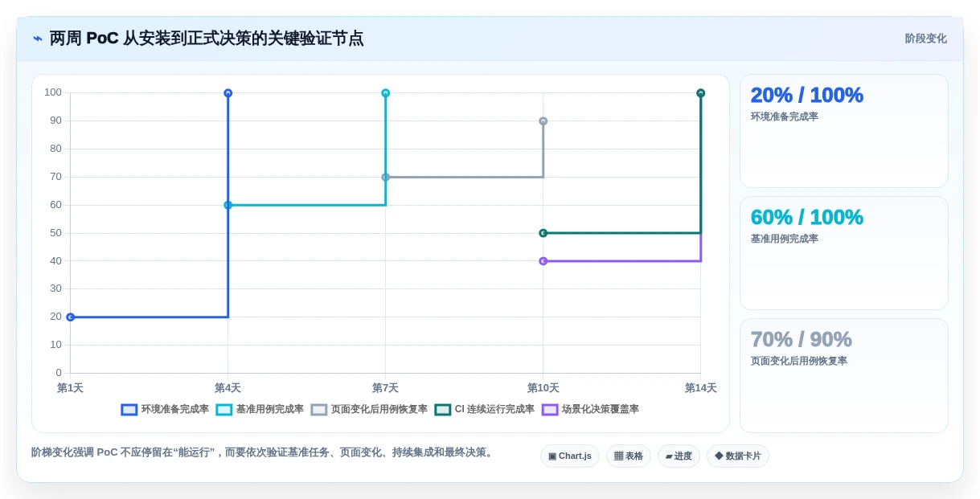
Task: Click the footnote text about 阶梯变化
Action: 264,452
